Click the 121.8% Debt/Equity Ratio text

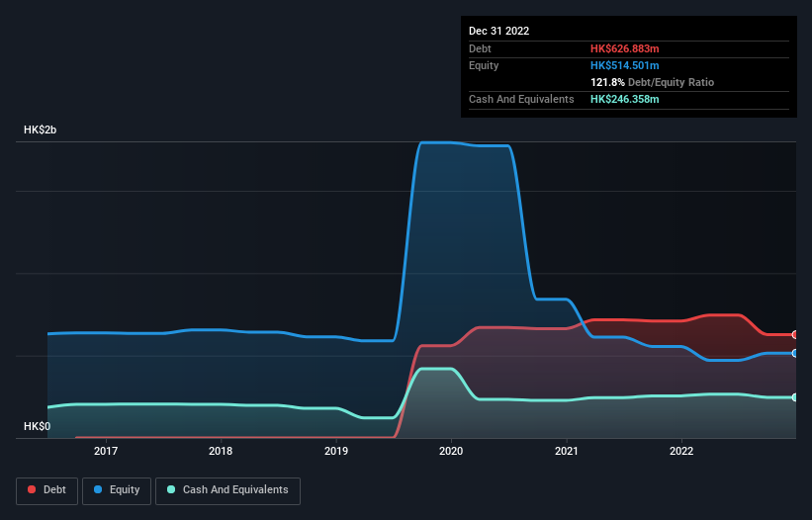(x=652, y=82)
